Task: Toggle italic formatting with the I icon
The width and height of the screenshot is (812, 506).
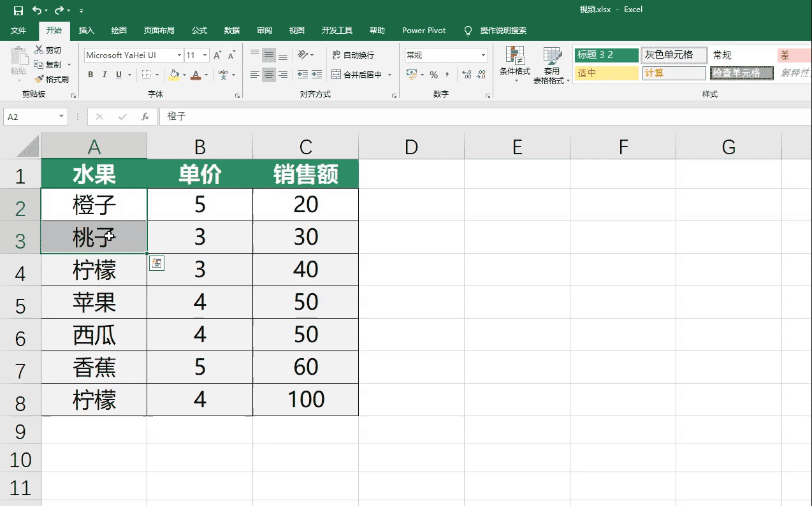Action: tap(105, 75)
